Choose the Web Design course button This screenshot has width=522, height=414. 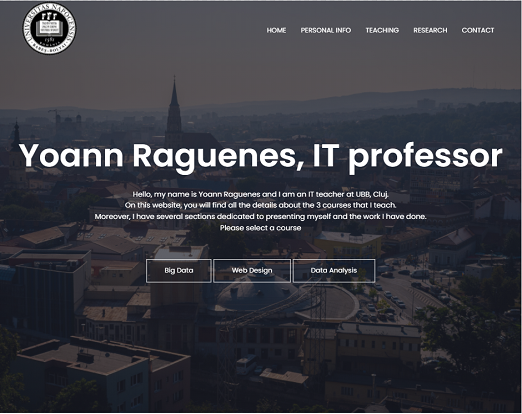(x=252, y=271)
